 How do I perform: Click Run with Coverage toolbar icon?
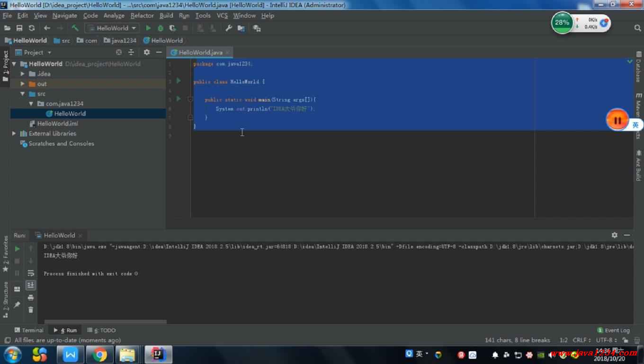coord(173,28)
